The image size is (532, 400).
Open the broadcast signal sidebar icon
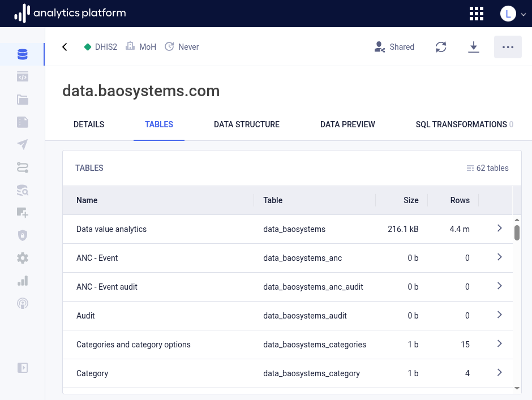pyautogui.click(x=23, y=303)
